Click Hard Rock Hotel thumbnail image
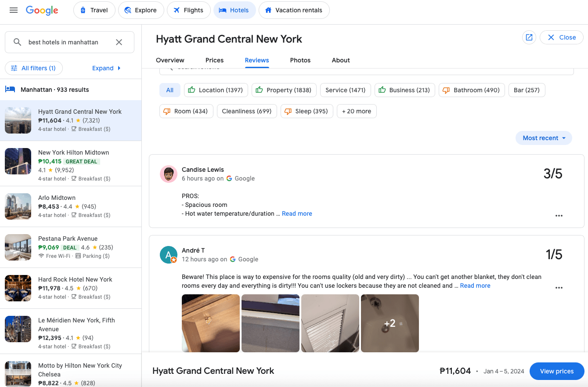This screenshot has width=588, height=387. coord(18,288)
